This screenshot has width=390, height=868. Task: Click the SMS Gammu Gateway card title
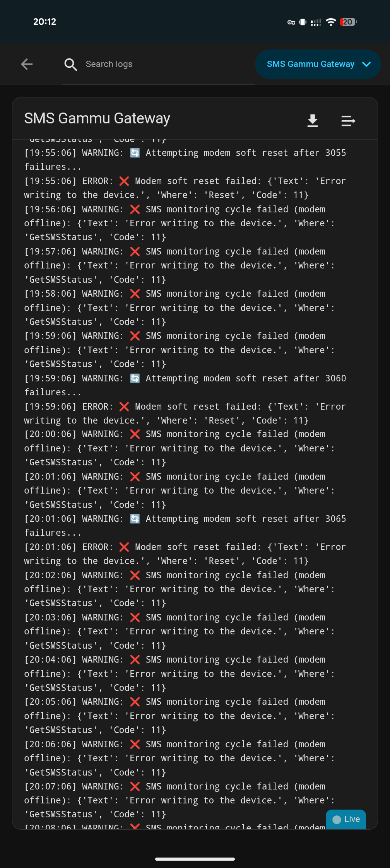[97, 118]
